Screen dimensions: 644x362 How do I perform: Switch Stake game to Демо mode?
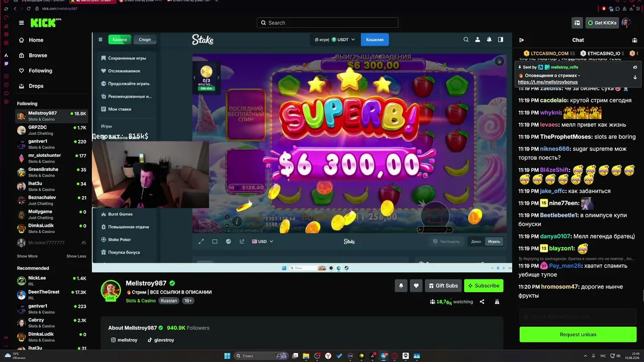pyautogui.click(x=476, y=241)
